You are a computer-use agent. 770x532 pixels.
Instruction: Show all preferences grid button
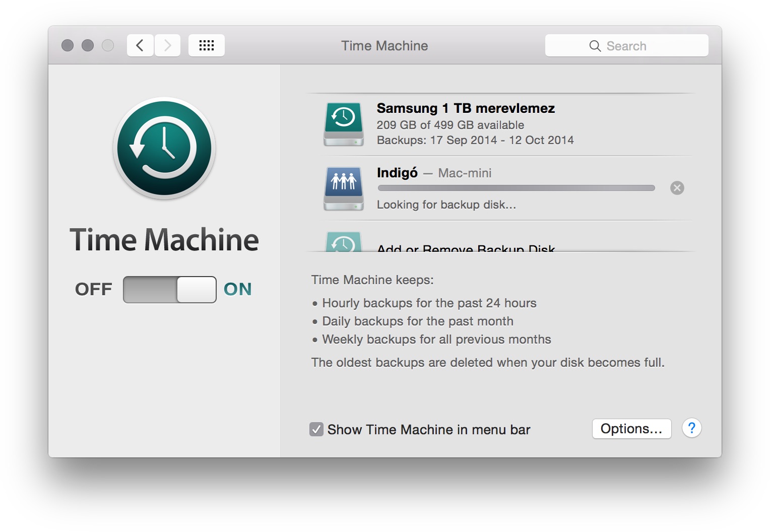tap(207, 46)
